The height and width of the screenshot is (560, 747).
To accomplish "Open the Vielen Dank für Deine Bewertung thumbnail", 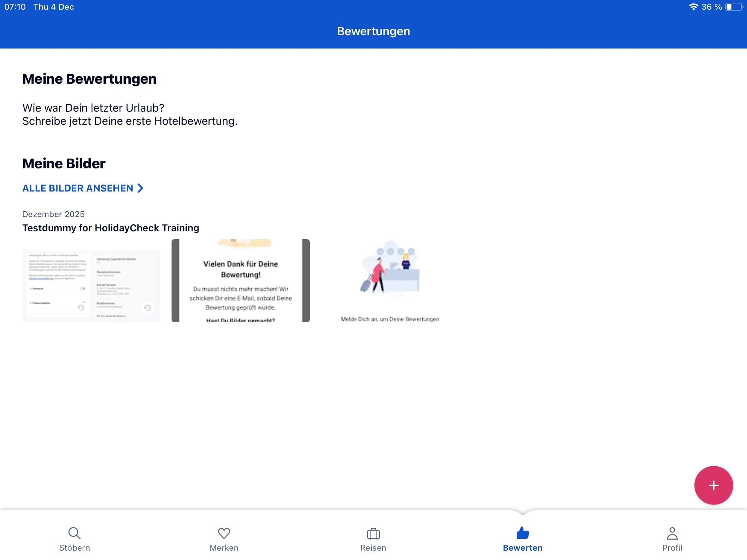I will coord(241,281).
